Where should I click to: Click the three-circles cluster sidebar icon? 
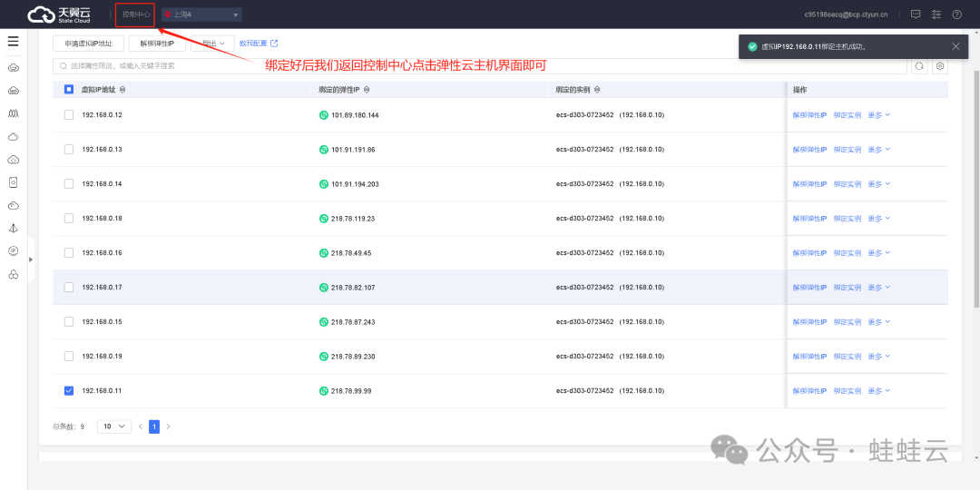[13, 274]
